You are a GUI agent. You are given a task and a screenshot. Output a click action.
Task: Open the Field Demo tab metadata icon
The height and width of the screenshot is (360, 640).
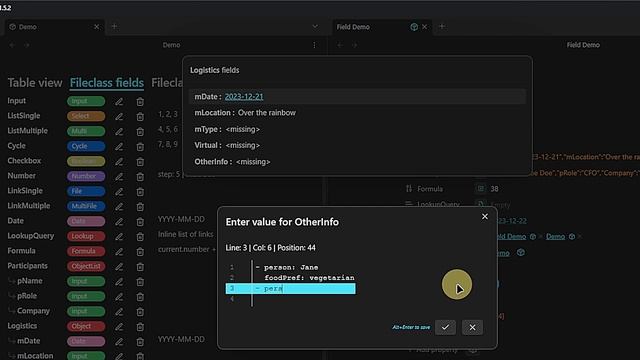point(414,27)
